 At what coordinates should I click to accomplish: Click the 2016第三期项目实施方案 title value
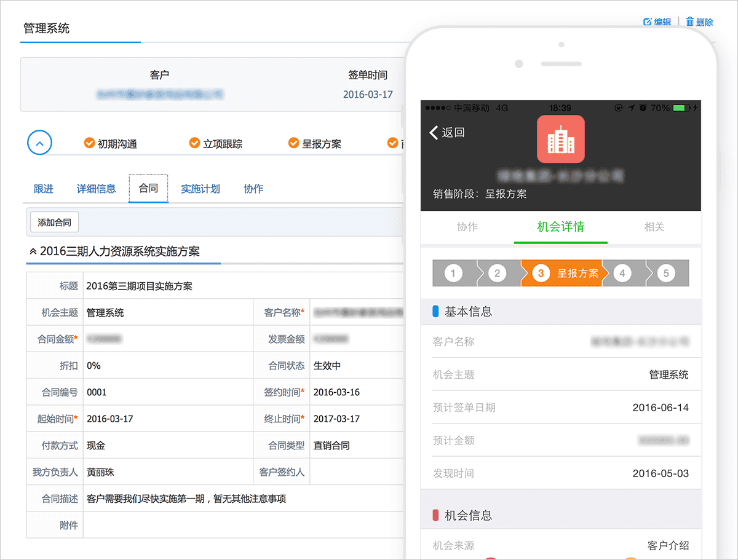(140, 286)
